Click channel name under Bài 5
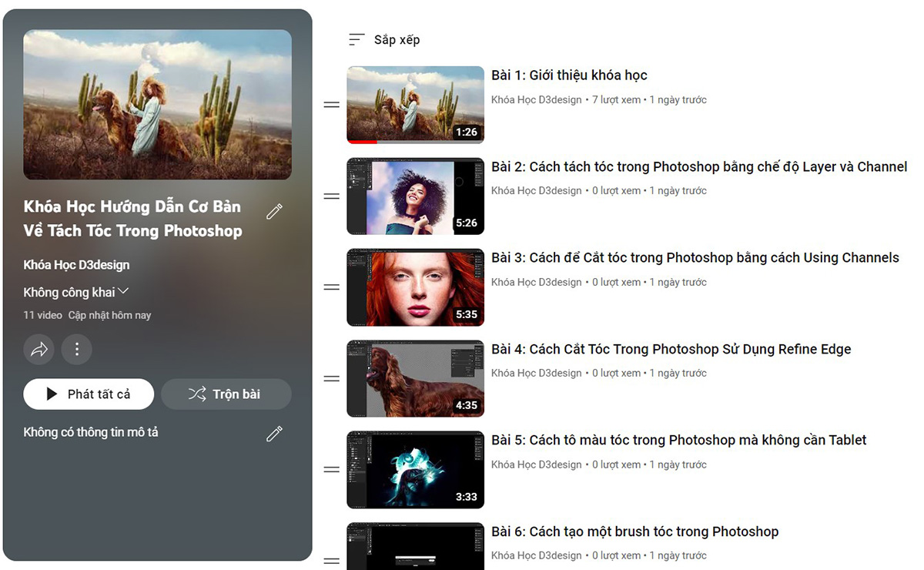Image resolution: width=924 pixels, height=570 pixels. 537,465
